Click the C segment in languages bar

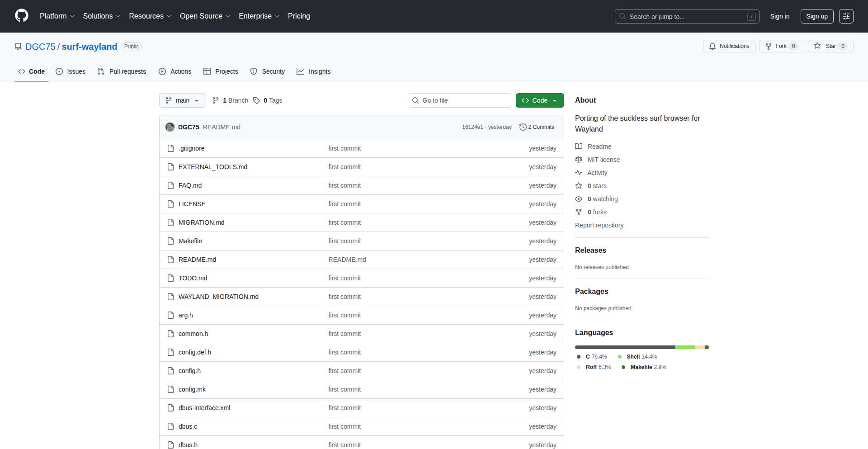[x=625, y=347]
